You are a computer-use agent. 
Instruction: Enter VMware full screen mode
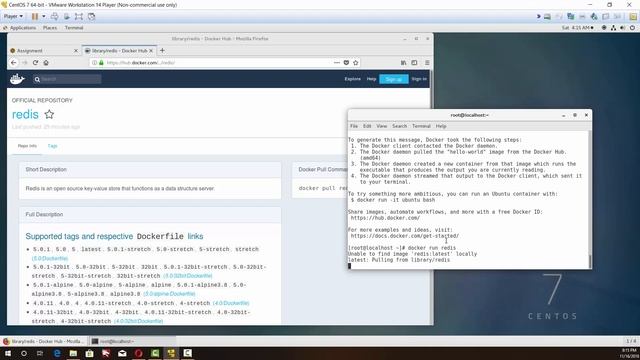(79, 16)
